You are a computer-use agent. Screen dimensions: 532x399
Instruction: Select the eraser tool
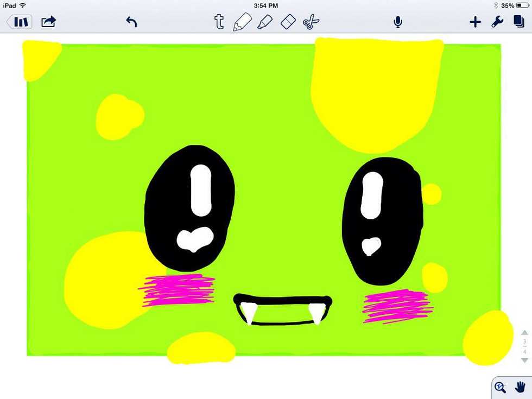point(288,22)
